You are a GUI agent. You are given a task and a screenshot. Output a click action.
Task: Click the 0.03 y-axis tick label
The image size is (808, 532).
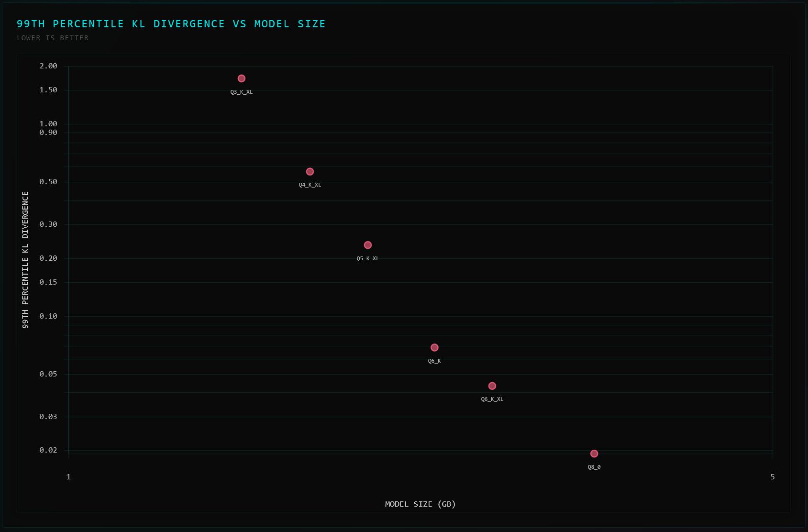(x=48, y=417)
